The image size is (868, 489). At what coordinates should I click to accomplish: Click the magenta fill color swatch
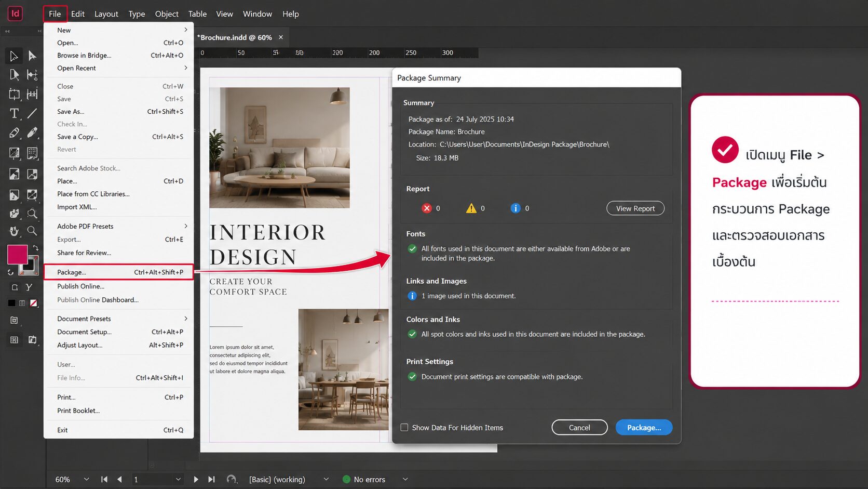pyautogui.click(x=17, y=255)
